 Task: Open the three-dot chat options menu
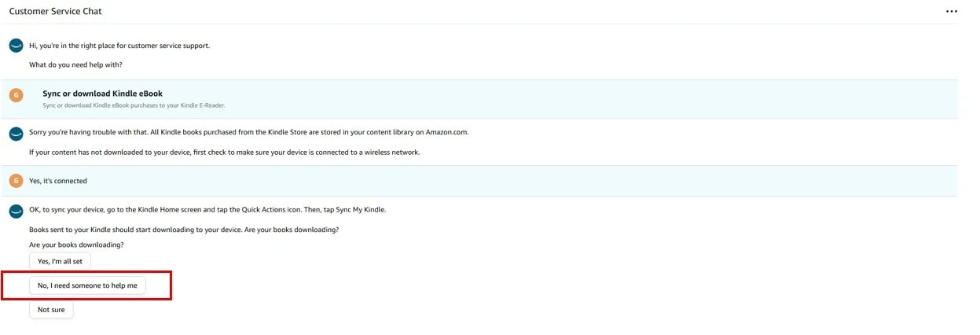pos(952,12)
